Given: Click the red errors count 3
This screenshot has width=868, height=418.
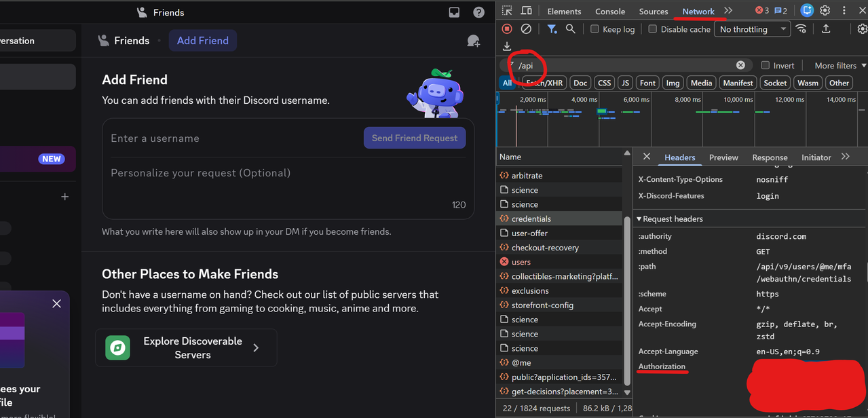Looking at the screenshot, I should click(x=762, y=11).
